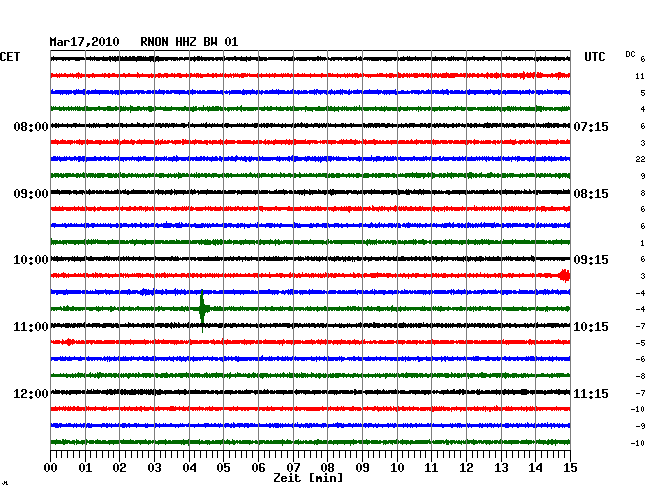Viewport: 650px width, 494px height.
Task: Select the 08:15 UTC time label
Action: (x=591, y=194)
